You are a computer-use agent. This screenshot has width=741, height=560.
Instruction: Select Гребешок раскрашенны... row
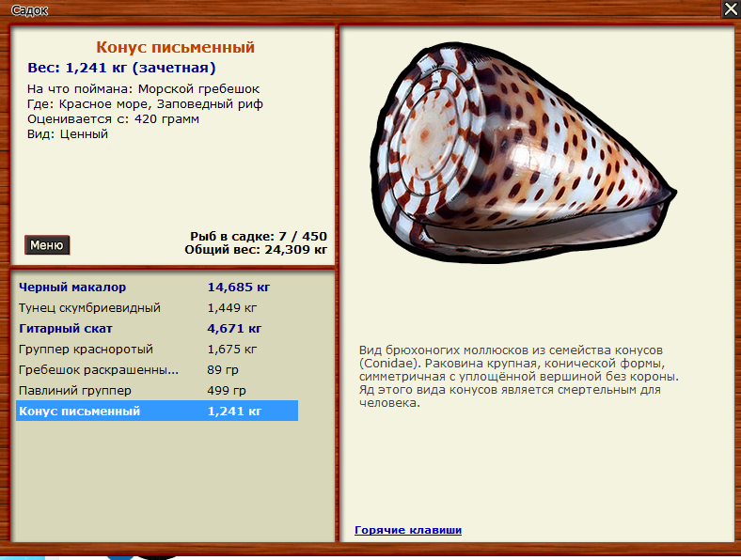[x=157, y=369]
